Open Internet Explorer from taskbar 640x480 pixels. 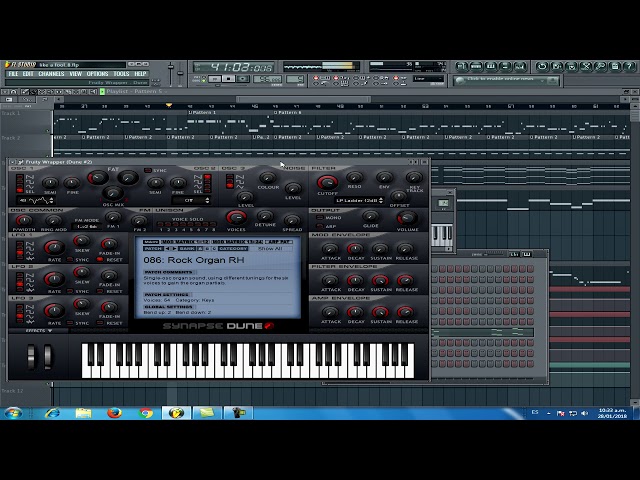52,413
